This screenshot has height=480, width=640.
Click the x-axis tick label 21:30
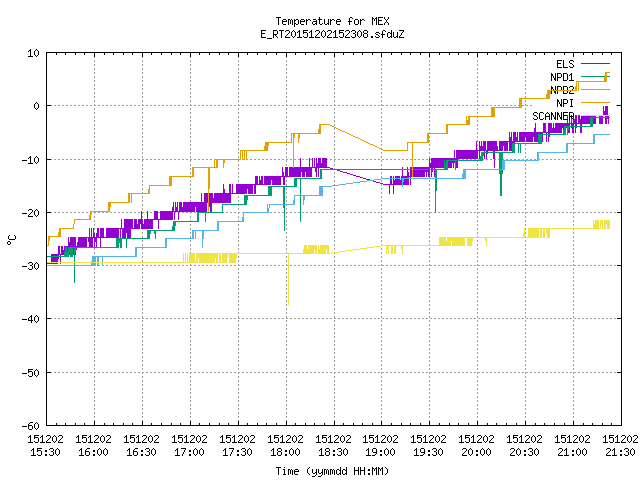(620, 452)
